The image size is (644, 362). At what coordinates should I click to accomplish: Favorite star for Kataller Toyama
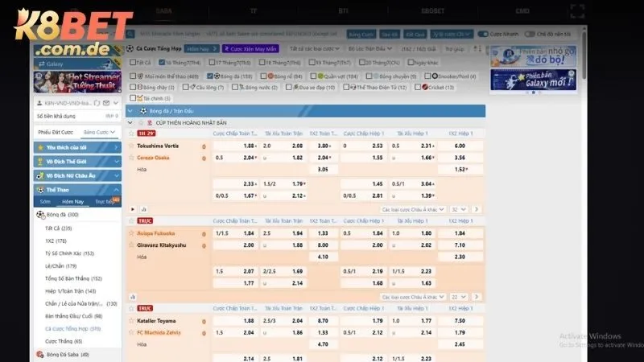click(x=131, y=320)
